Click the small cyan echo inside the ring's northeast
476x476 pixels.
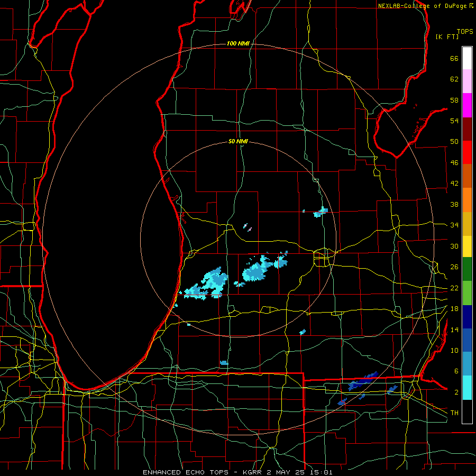[321, 212]
